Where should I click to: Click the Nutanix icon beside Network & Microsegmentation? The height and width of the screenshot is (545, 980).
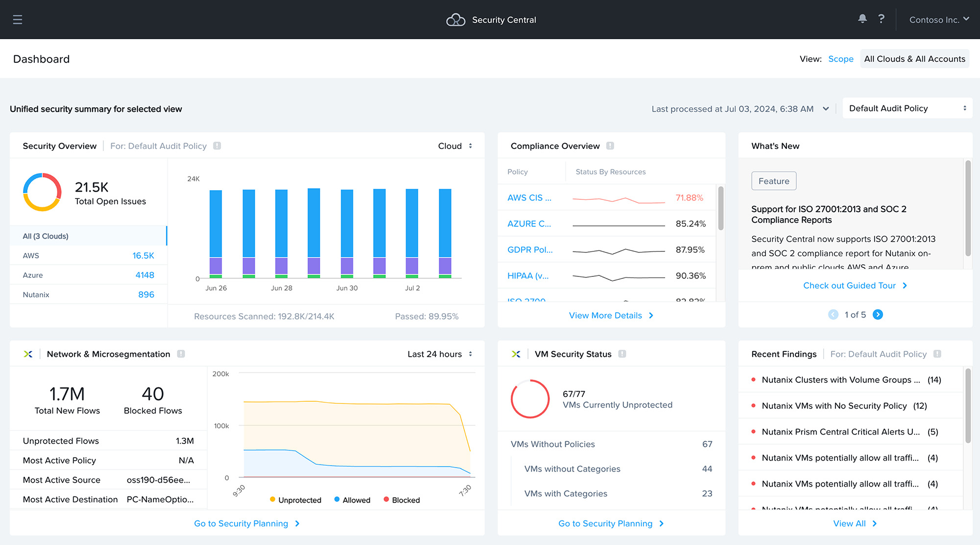(x=29, y=354)
